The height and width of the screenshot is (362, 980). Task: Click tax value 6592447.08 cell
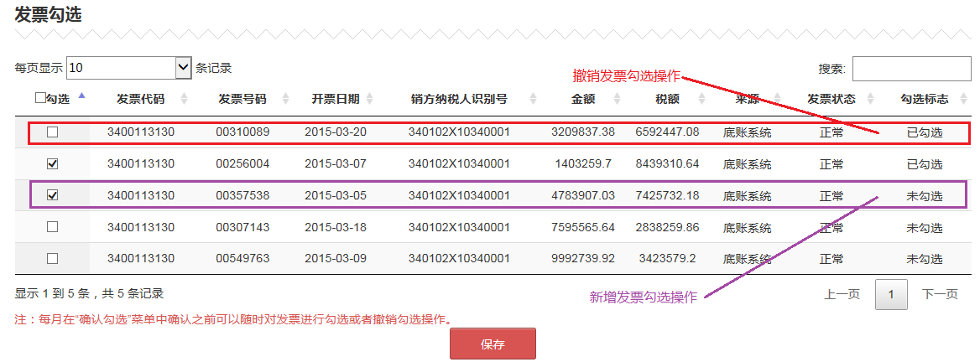667,132
